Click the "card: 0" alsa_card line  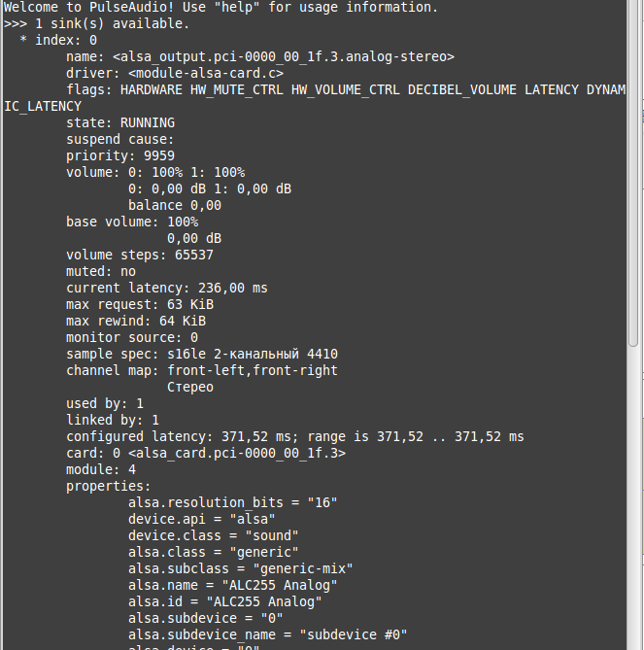tap(206, 454)
